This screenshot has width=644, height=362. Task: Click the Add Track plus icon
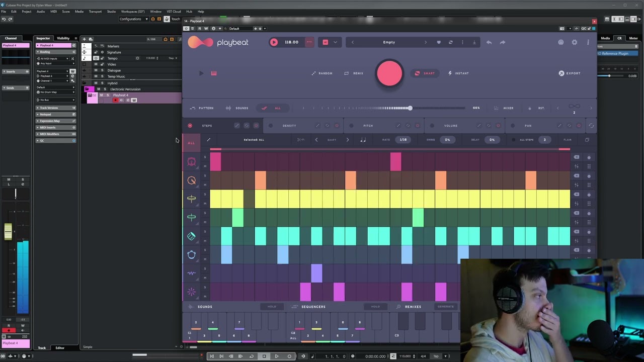coord(84,39)
